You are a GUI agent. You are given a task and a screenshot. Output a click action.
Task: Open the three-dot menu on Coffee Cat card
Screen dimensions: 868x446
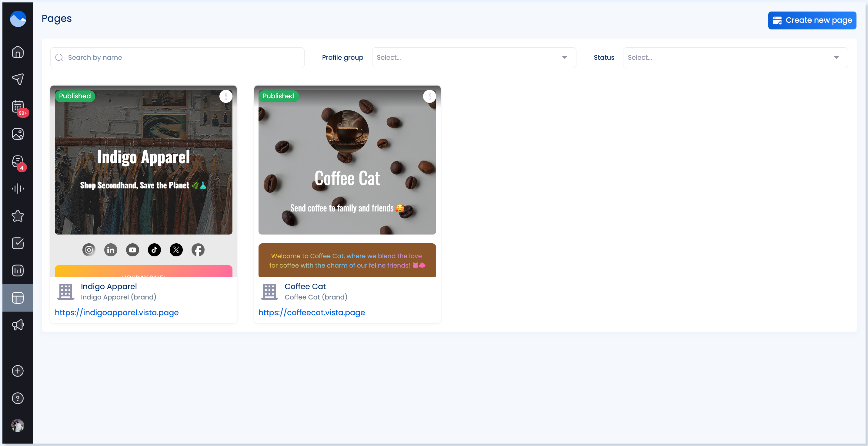429,96
